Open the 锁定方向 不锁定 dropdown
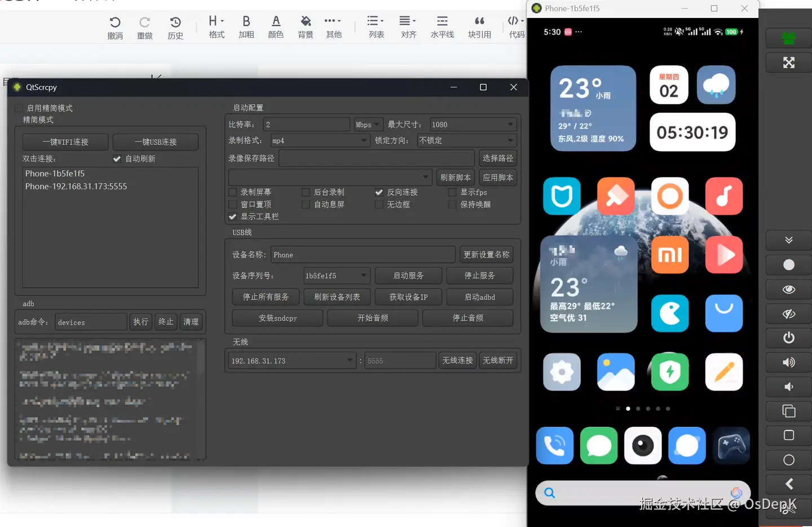This screenshot has width=812, height=527. click(466, 140)
